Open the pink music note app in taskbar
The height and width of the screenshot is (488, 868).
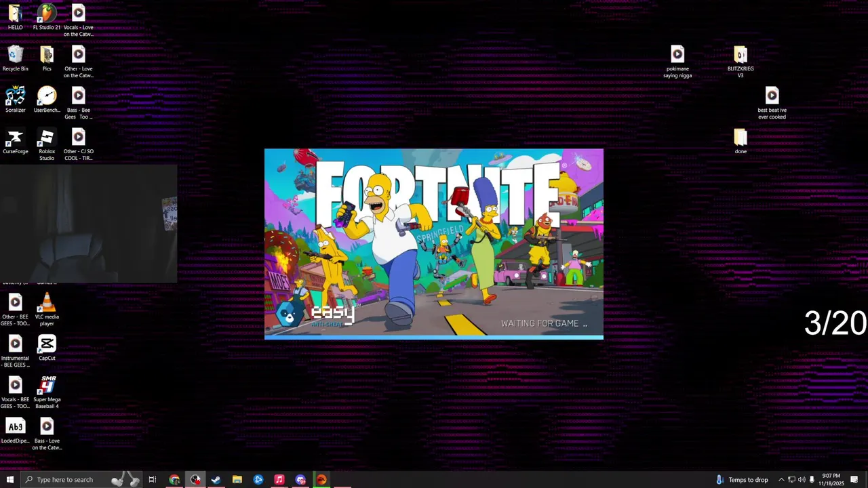tap(279, 480)
